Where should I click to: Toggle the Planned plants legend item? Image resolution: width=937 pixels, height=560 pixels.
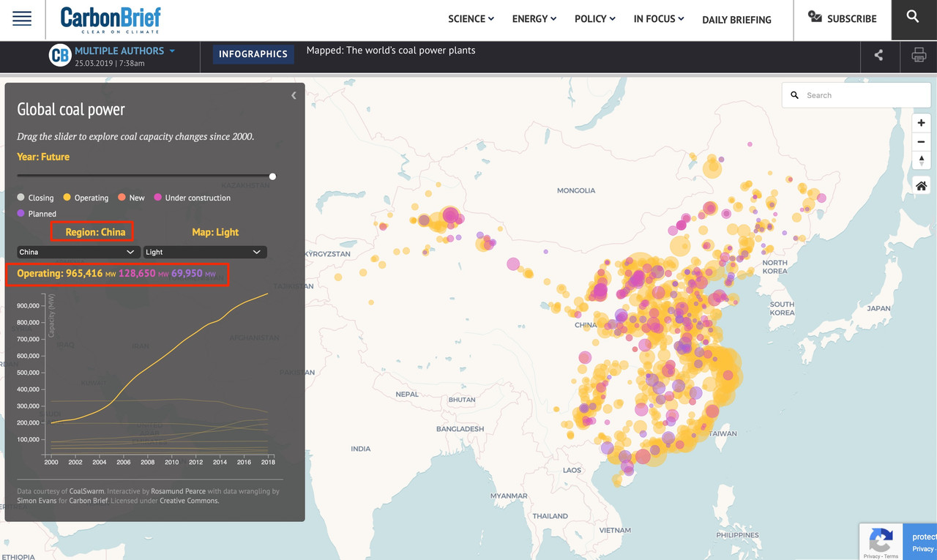click(x=37, y=213)
